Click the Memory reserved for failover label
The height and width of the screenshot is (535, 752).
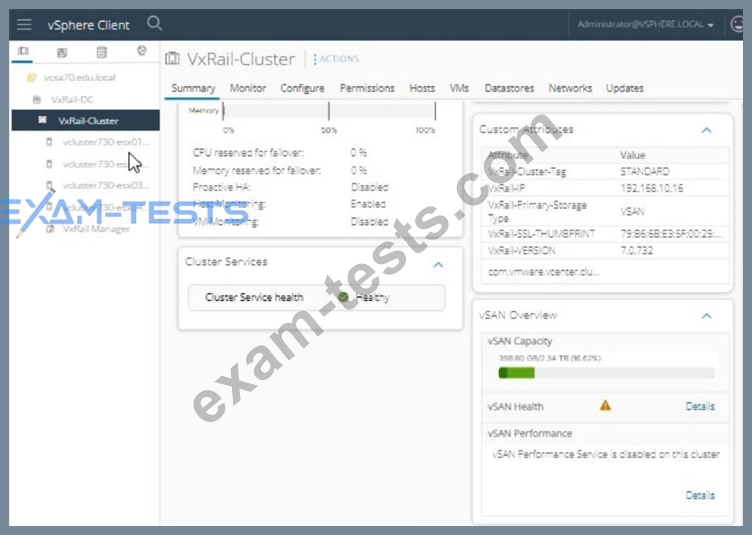pos(257,170)
